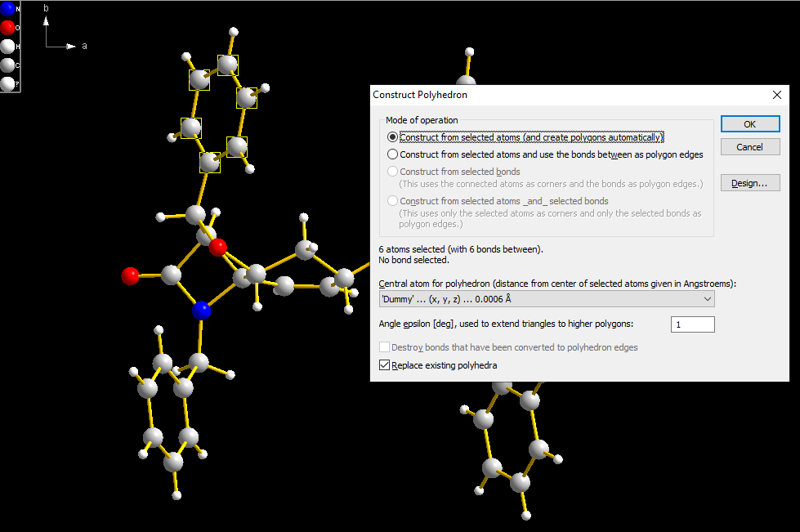Uncheck 'Replace existing polyhedra'
Viewport: 800px width, 532px height.
(384, 364)
